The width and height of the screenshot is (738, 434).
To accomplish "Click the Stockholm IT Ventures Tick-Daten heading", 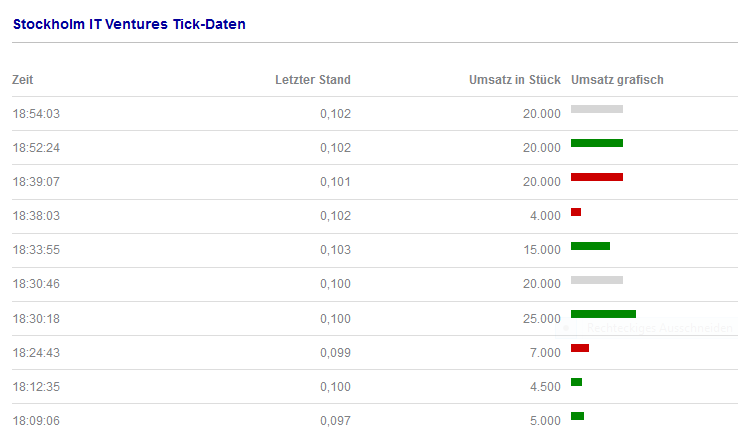I will point(129,24).
